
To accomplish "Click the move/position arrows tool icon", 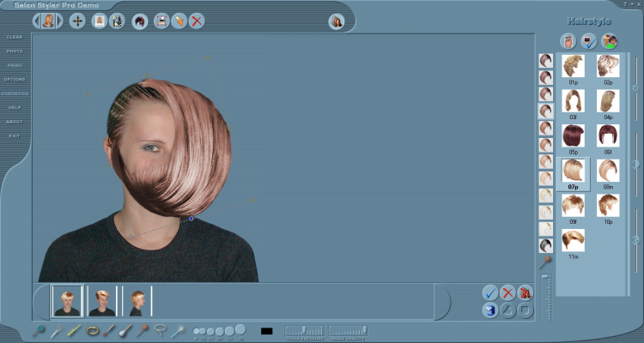I will 77,21.
